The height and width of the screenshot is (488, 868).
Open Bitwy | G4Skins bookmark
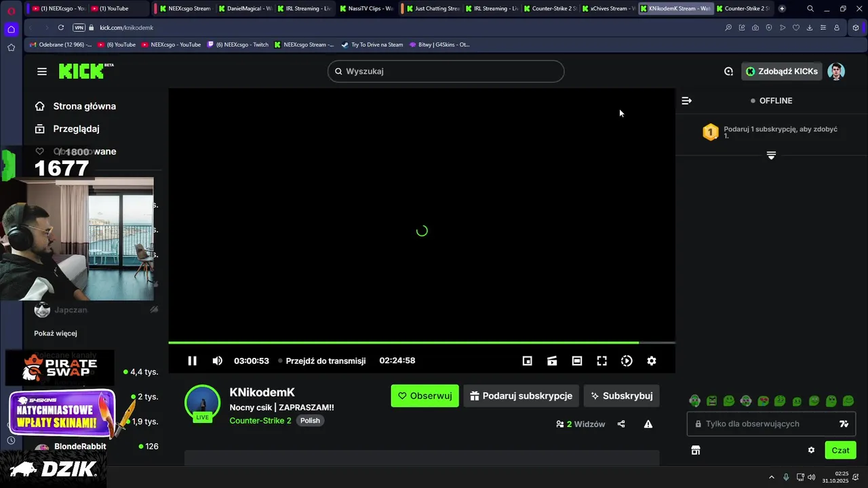tap(439, 45)
